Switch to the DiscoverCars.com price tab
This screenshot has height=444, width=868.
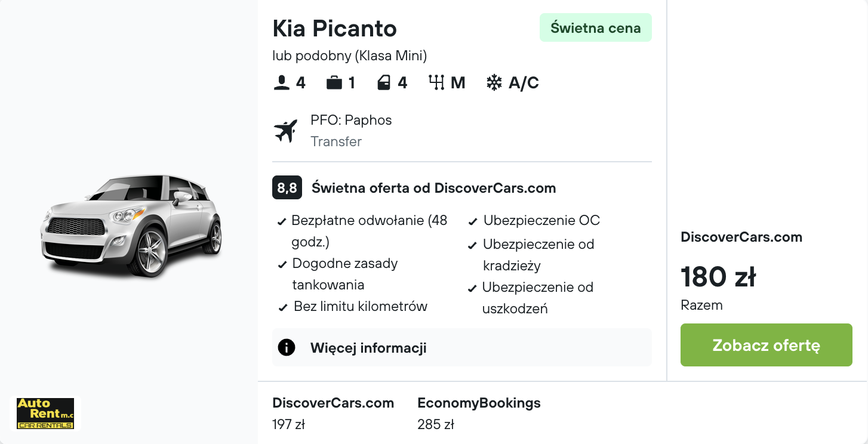333,412
